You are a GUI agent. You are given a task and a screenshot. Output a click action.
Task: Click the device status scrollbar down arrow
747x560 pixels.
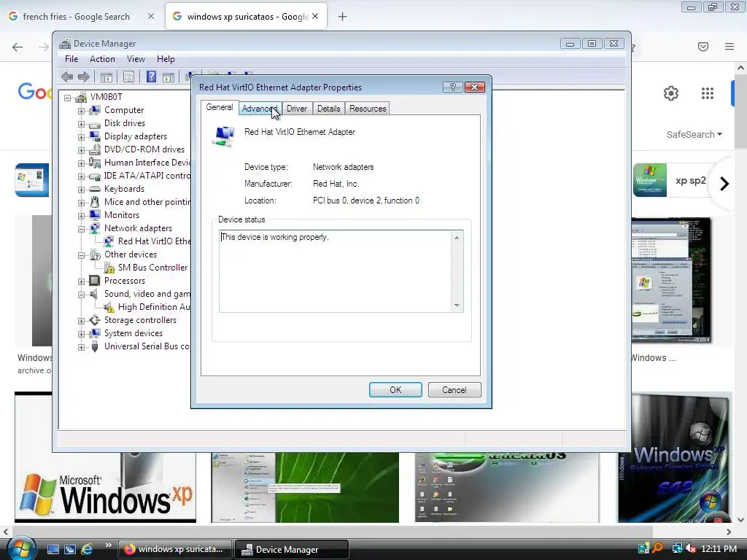[457, 306]
